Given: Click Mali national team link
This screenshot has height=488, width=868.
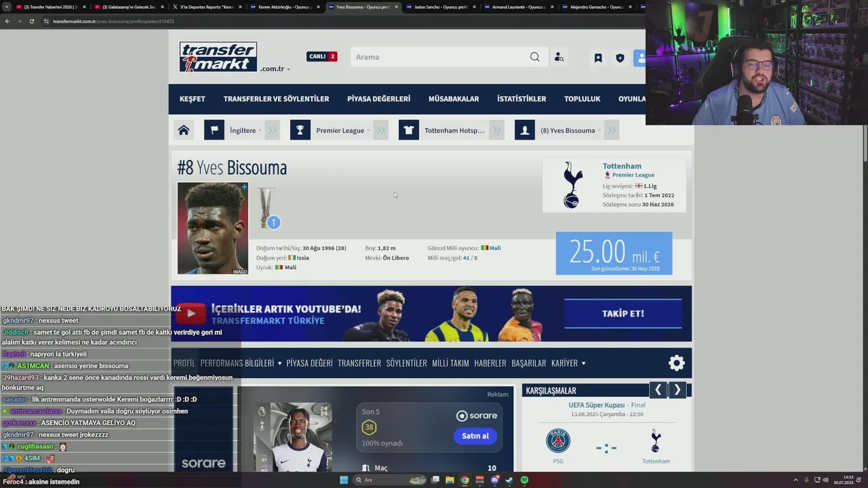Looking at the screenshot, I should point(495,248).
